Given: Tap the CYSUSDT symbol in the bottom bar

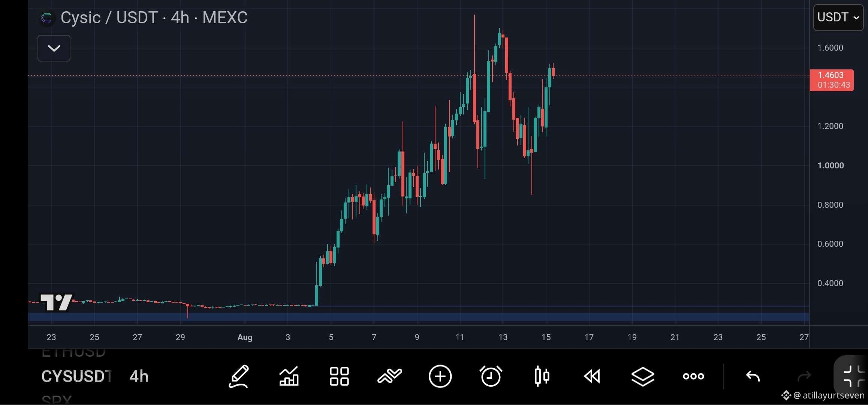Looking at the screenshot, I should [76, 376].
